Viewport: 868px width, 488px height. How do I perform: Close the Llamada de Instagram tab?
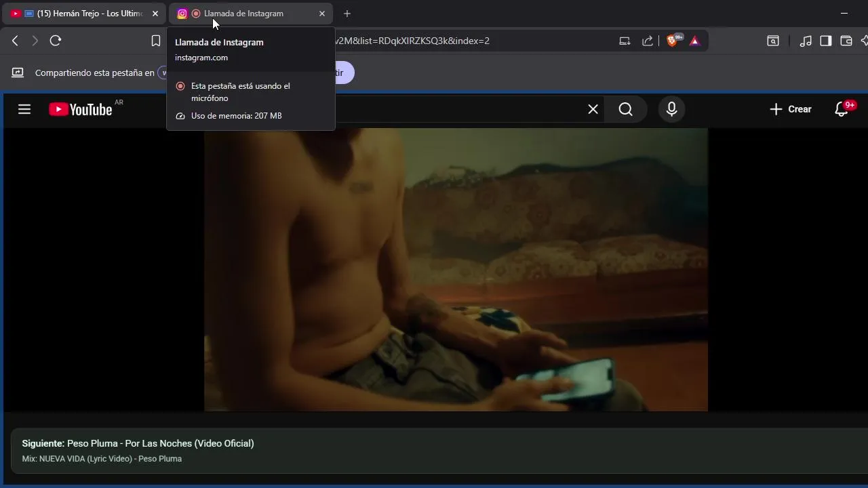pos(322,14)
